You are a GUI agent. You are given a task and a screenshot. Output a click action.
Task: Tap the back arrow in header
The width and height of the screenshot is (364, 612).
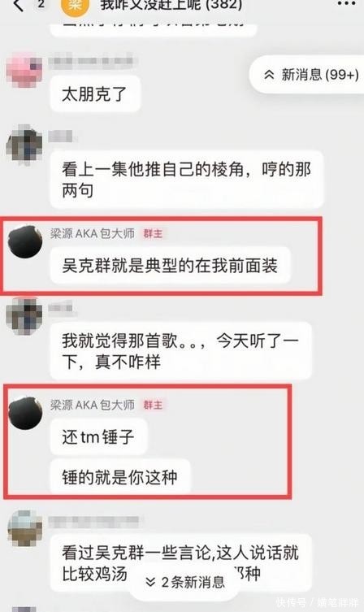pos(18,5)
